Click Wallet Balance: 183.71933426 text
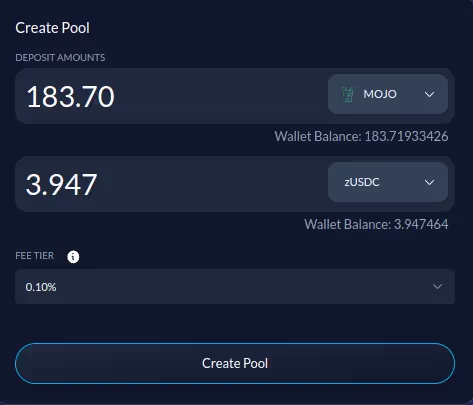The width and height of the screenshot is (473, 405). click(361, 136)
